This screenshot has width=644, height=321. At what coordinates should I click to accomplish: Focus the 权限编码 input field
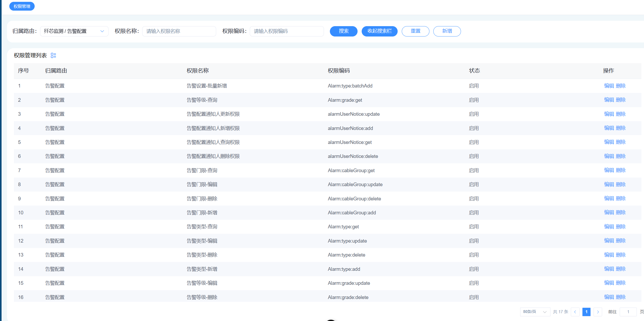click(x=286, y=31)
